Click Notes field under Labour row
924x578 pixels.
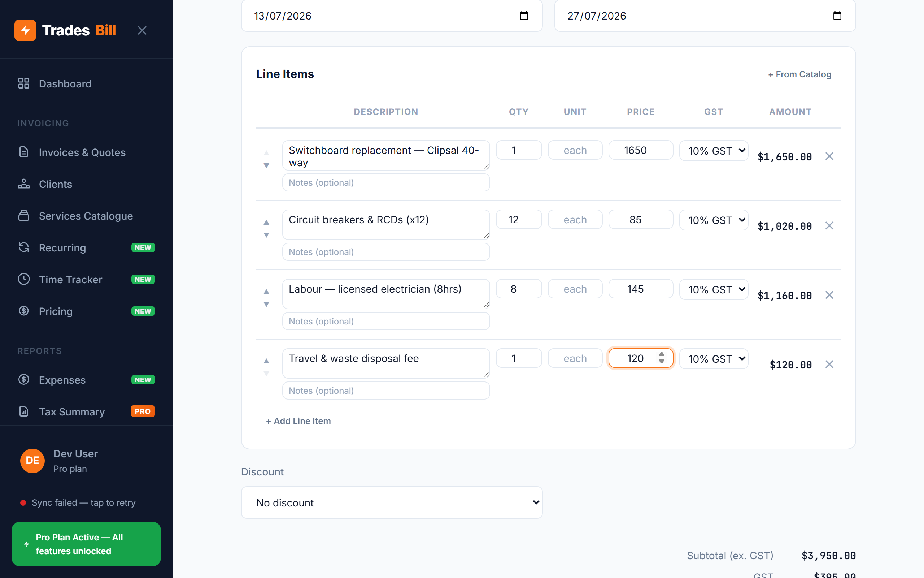tap(386, 321)
